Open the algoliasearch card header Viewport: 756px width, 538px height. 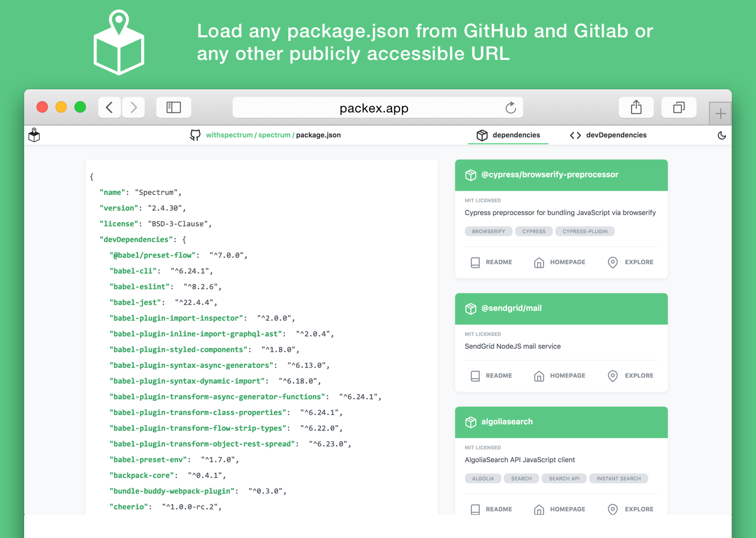click(561, 422)
